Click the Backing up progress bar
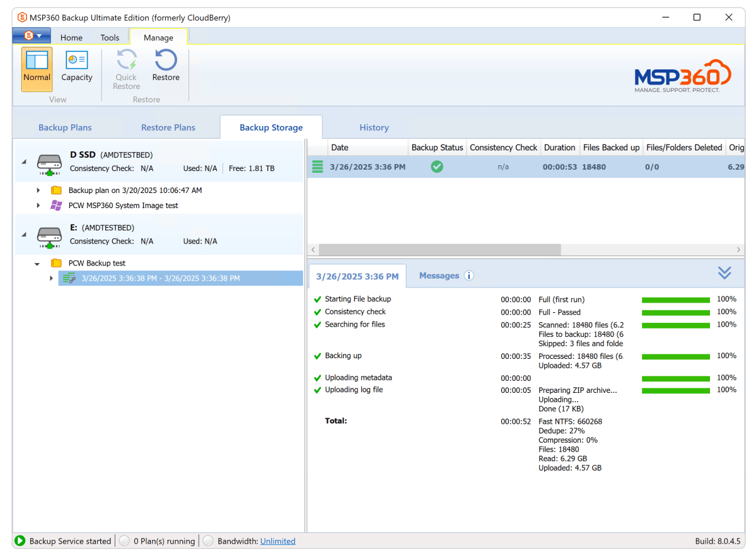Image resolution: width=756 pixels, height=555 pixels. 675,356
